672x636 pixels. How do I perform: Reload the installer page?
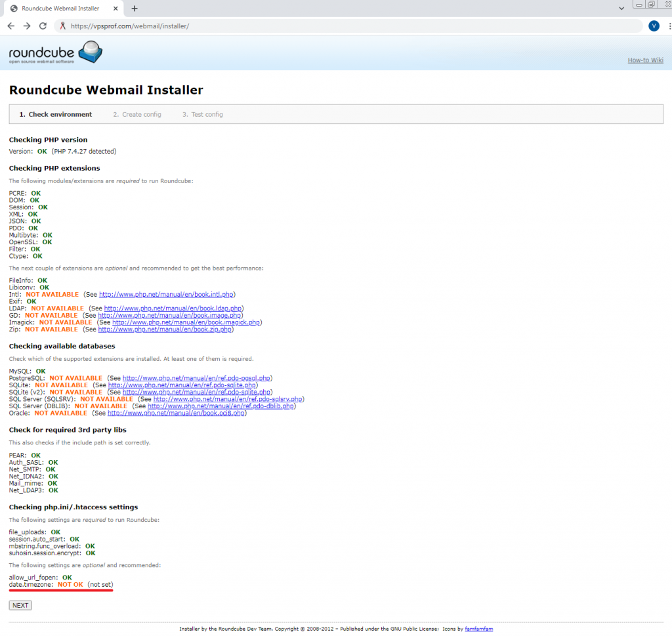point(43,26)
